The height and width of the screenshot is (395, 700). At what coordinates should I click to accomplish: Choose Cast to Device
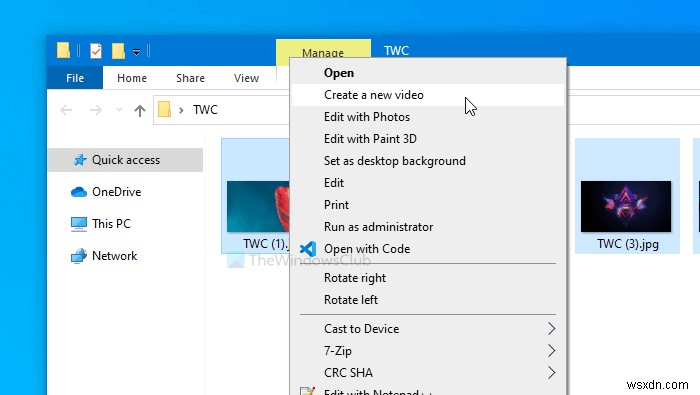click(x=428, y=329)
